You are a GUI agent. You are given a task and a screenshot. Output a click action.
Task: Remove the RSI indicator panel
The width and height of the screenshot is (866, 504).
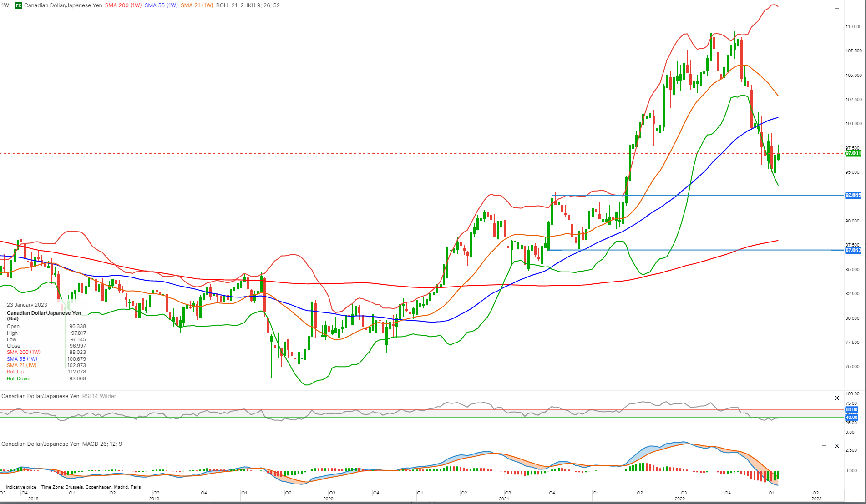tap(836, 398)
